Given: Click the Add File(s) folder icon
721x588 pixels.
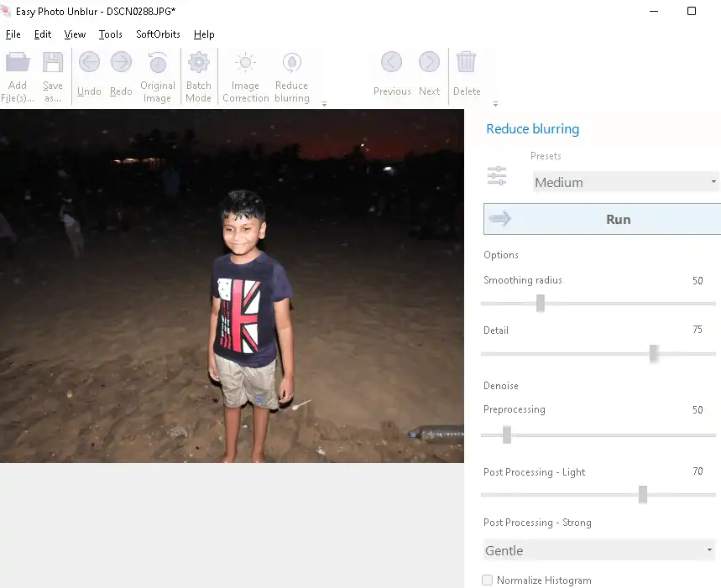Looking at the screenshot, I should coord(18,63).
